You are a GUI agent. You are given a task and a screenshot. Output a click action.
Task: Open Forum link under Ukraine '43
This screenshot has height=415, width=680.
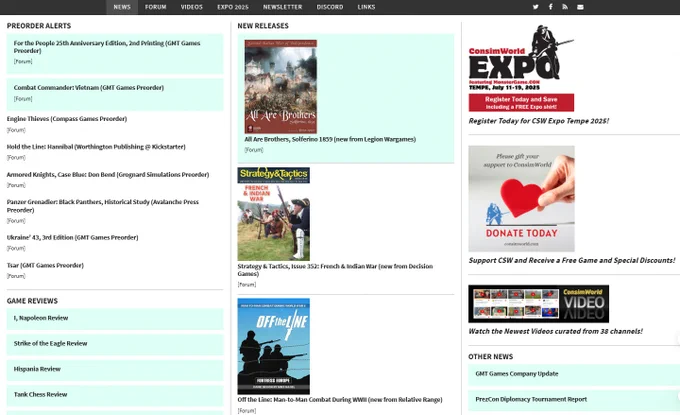coord(16,248)
